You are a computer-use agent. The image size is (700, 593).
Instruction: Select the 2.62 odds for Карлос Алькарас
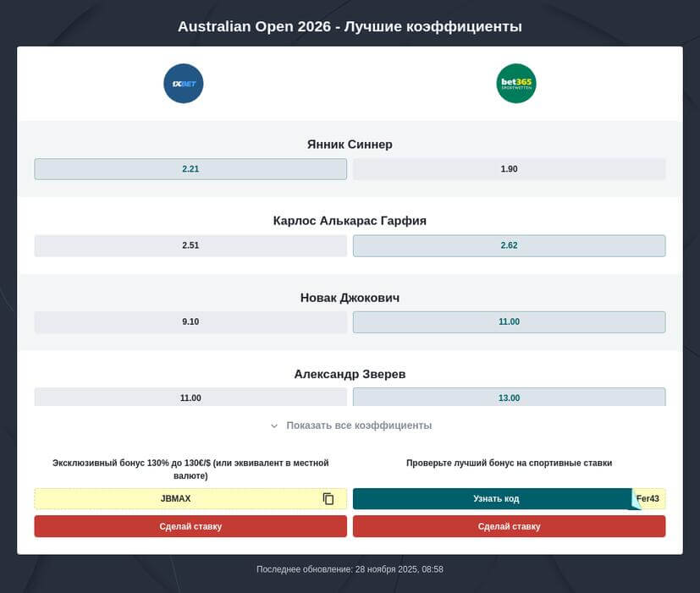[509, 245]
